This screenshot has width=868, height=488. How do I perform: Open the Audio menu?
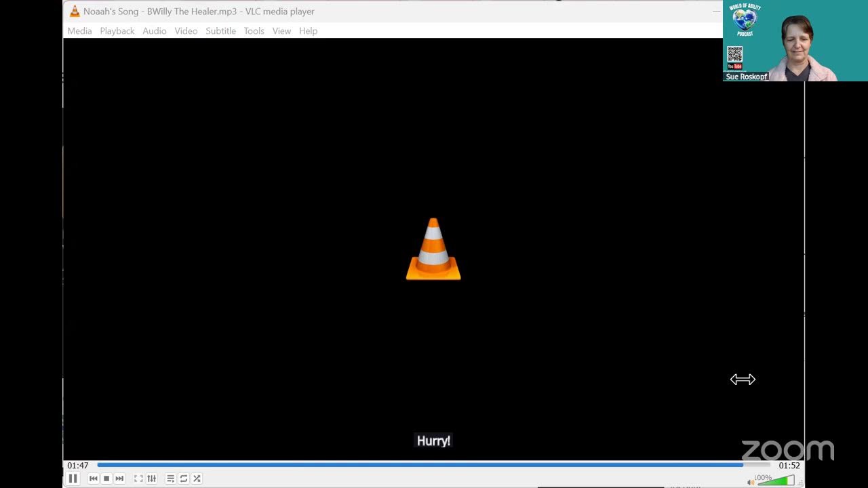tap(155, 31)
